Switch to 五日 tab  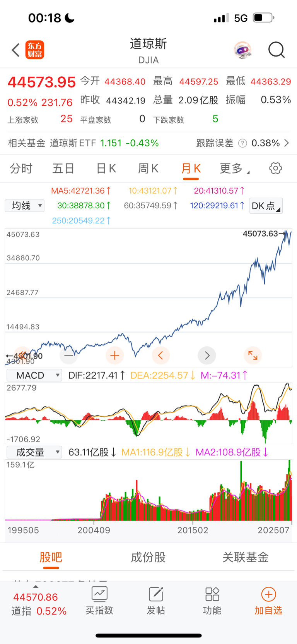(x=63, y=168)
